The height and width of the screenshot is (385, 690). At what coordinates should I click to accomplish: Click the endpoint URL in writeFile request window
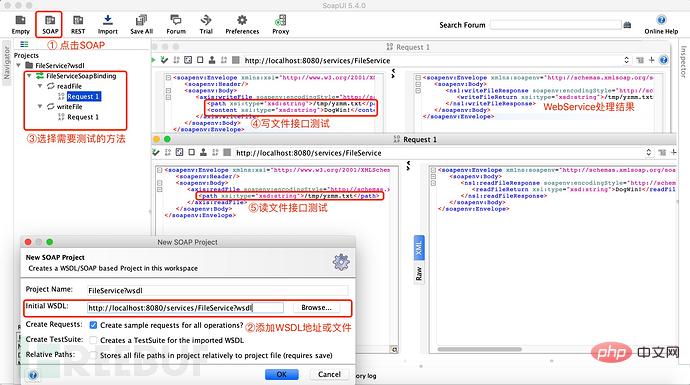[317, 60]
